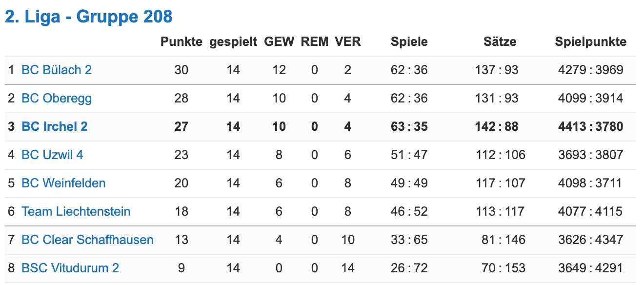This screenshot has width=644, height=285.
Task: Open the BC Irchel 2 team link
Action: pyautogui.click(x=55, y=126)
